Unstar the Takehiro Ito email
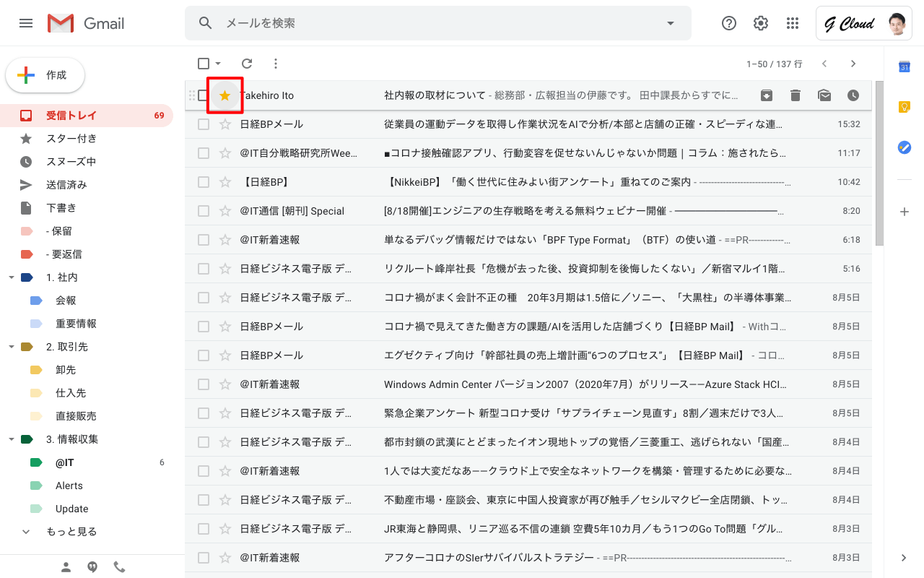924x578 pixels. (225, 95)
